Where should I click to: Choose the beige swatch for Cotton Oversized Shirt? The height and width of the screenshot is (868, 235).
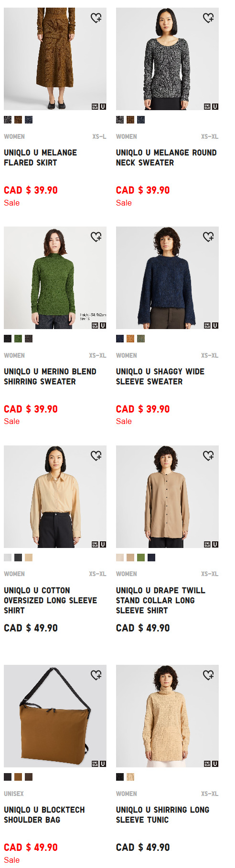(29, 558)
